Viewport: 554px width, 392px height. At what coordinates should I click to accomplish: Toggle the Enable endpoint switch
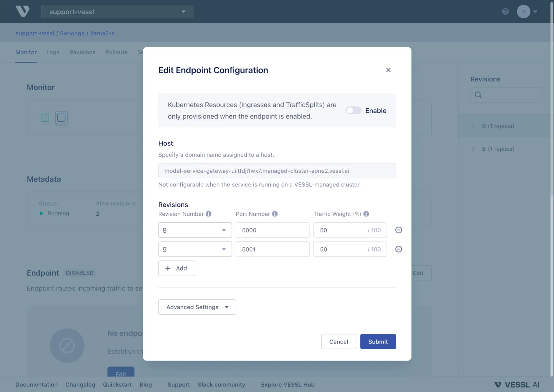tap(354, 110)
